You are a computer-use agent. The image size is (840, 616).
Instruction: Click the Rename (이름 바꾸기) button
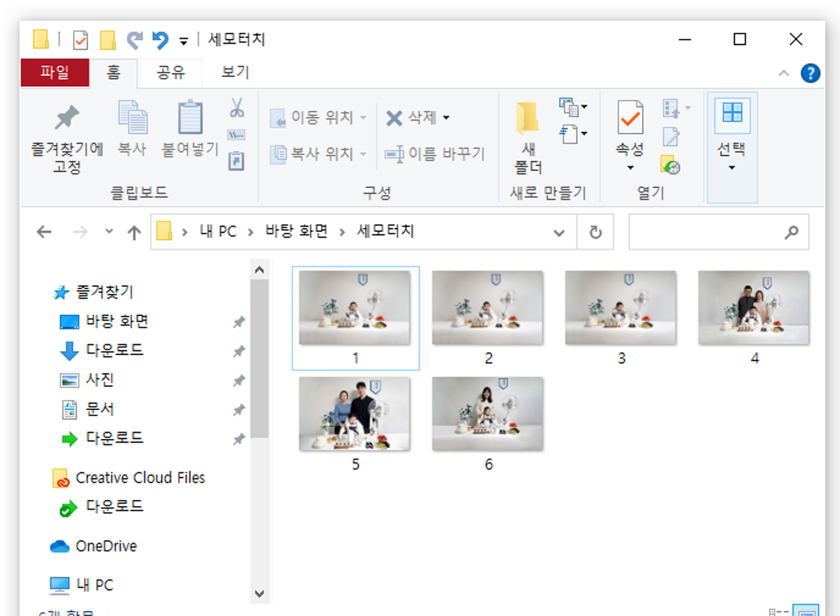(435, 154)
